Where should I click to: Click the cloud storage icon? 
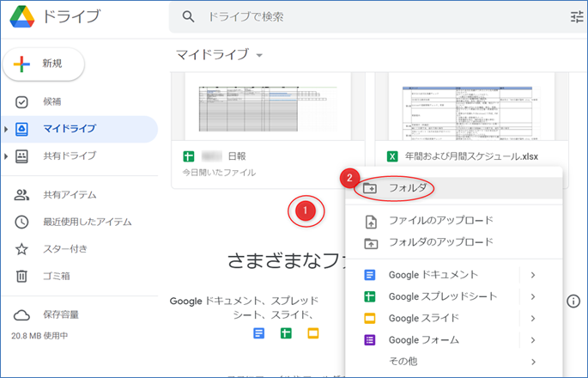[x=21, y=315]
